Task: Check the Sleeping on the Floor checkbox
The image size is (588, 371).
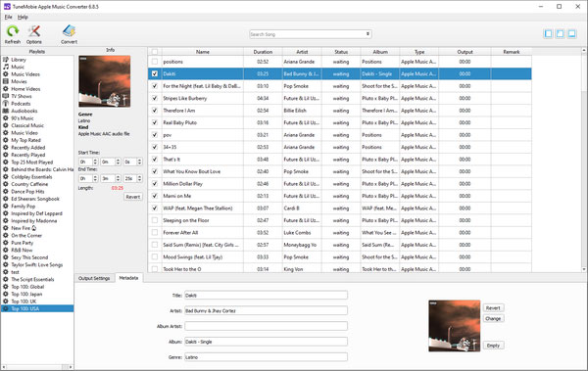Action: (x=155, y=220)
